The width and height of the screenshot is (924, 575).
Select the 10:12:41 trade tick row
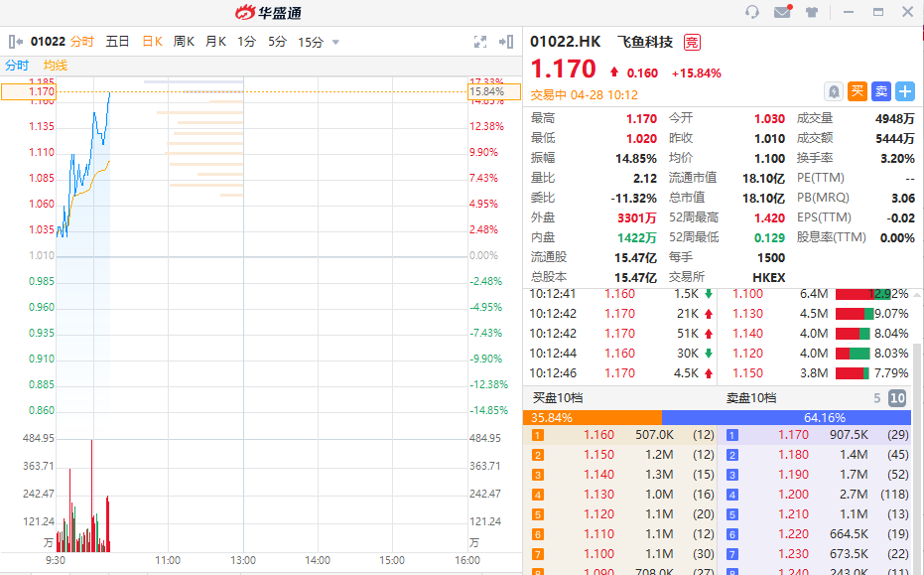click(621, 294)
